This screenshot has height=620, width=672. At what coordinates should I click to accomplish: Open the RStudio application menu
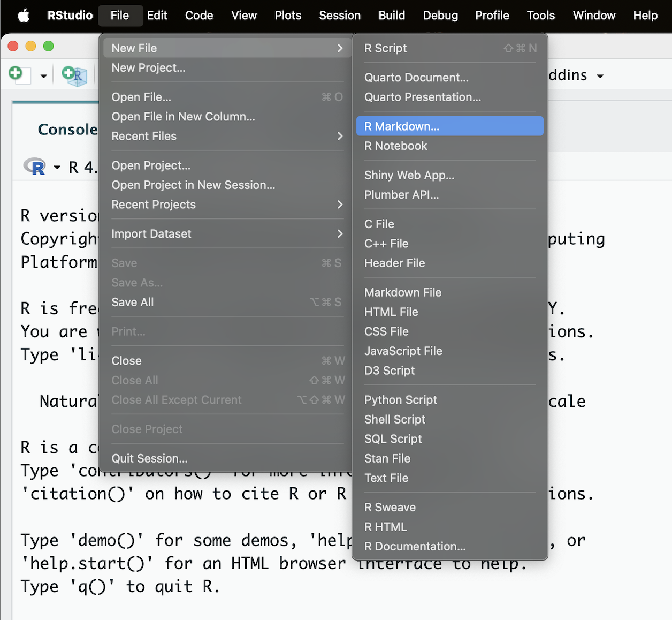pos(70,16)
